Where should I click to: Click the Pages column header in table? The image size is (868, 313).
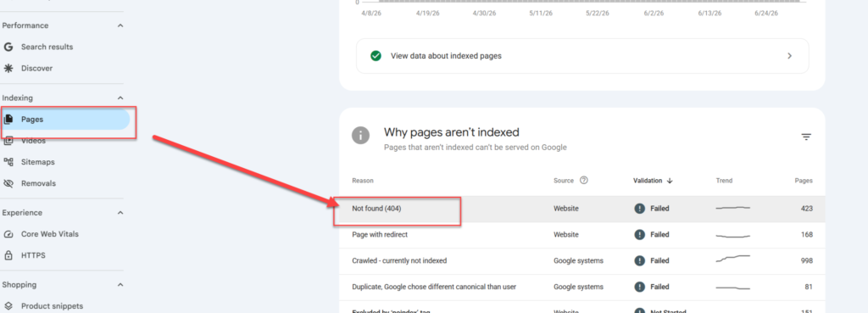804,181
